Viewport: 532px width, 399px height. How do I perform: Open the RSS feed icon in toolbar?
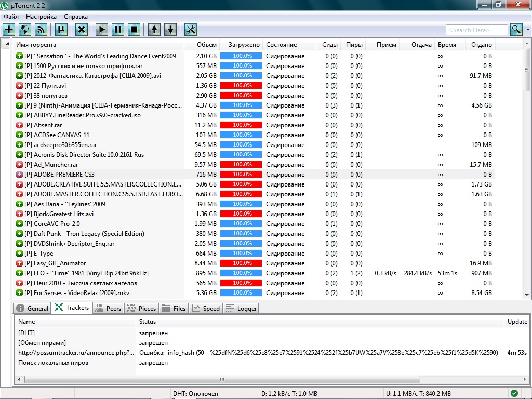click(x=41, y=30)
